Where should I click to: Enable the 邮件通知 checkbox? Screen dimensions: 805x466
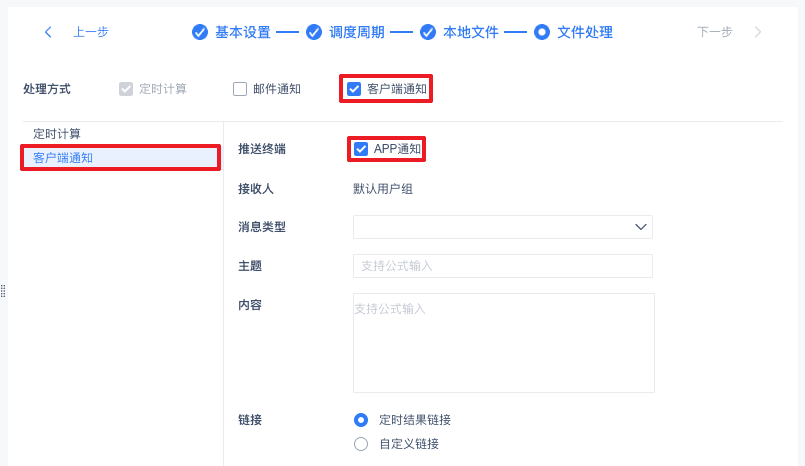point(240,89)
